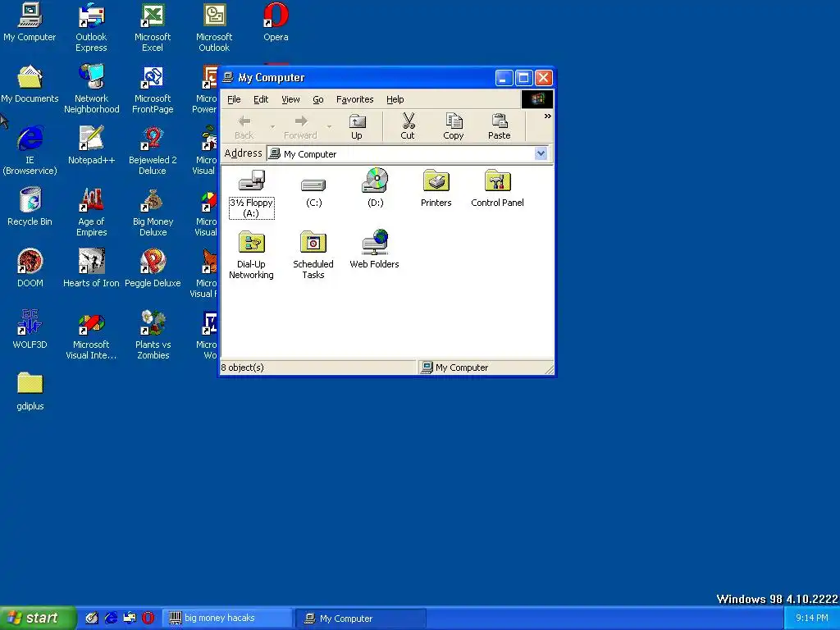
Task: Select the Hearts of Iron desktop shortcut
Action: 91,269
